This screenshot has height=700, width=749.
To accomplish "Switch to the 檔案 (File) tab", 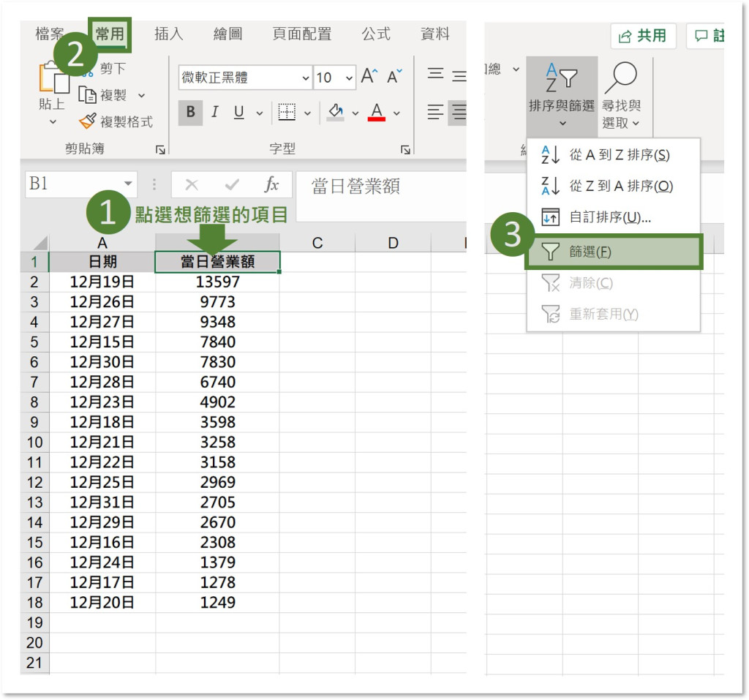I will (x=50, y=34).
